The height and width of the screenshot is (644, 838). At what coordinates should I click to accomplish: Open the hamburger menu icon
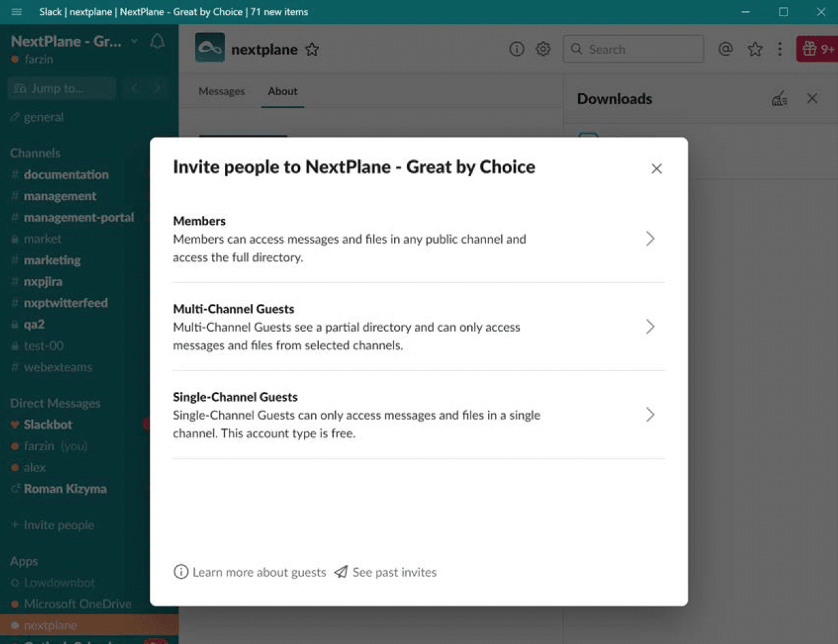click(16, 12)
